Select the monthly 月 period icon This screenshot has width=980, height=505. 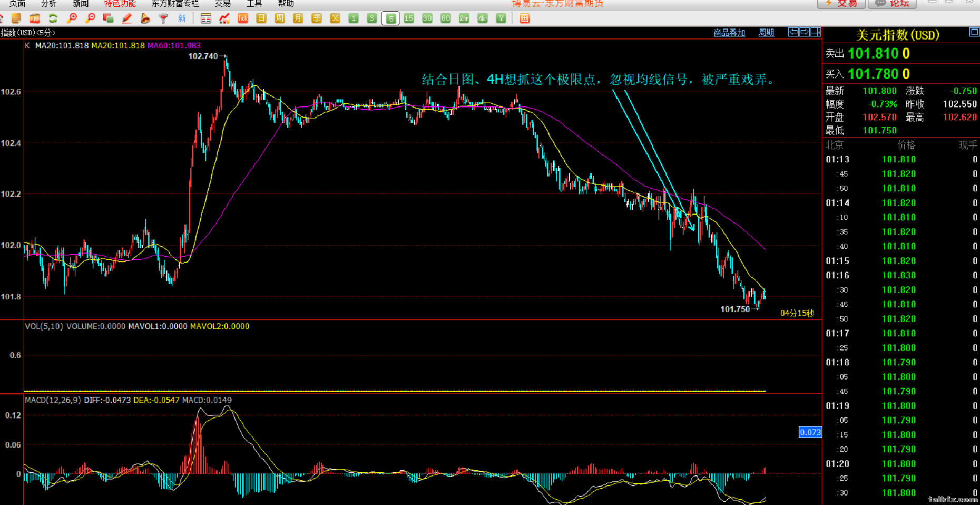[x=298, y=18]
